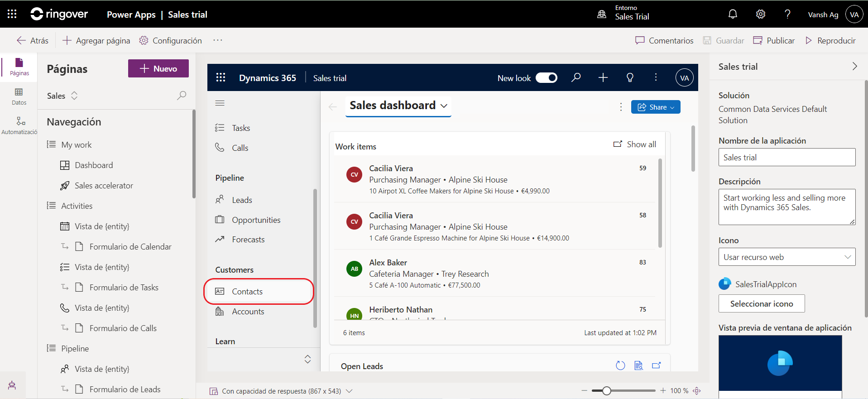Go back with Atrás
Screen dimensions: 868x399
(32, 40)
